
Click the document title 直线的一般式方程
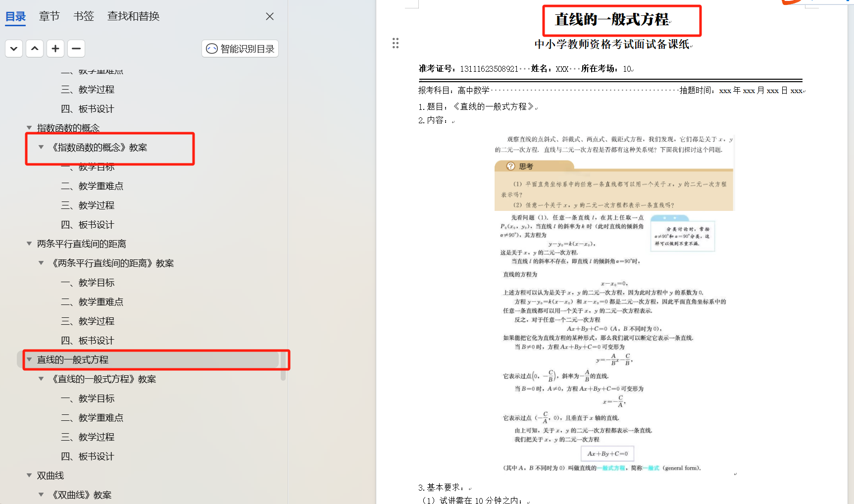coord(612,20)
